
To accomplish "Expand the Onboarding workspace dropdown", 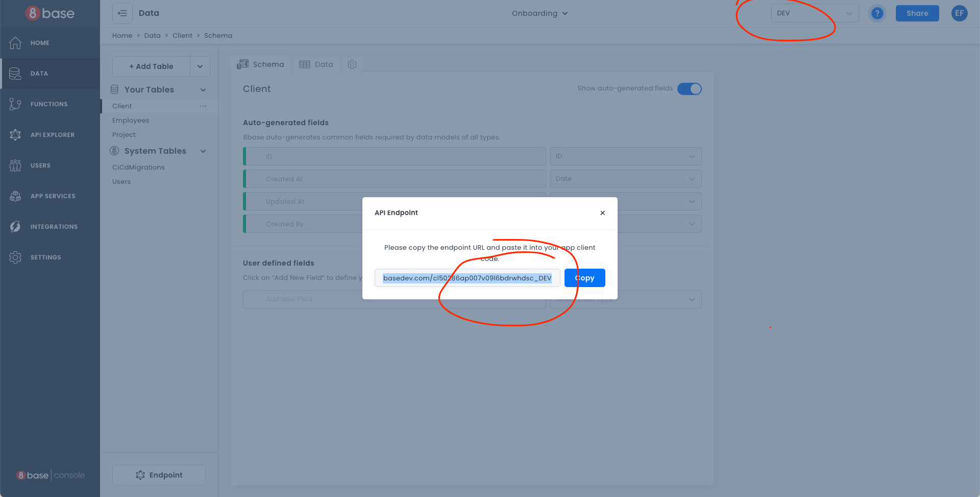I will click(540, 13).
